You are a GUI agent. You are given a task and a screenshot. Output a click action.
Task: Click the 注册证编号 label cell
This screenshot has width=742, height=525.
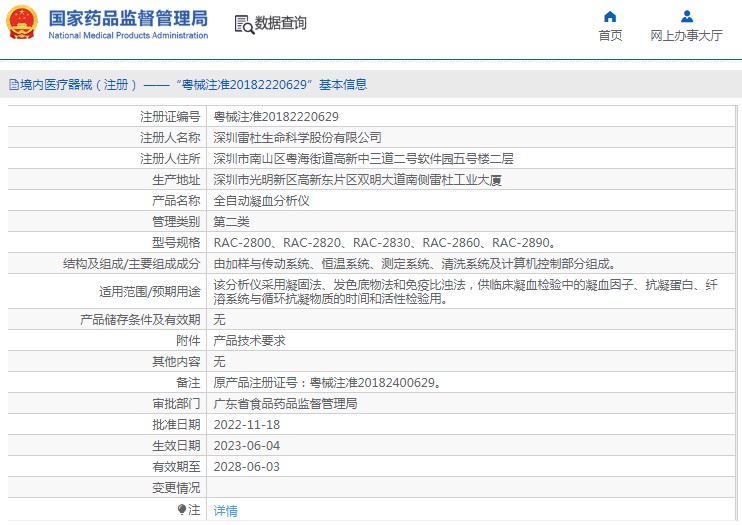point(170,116)
